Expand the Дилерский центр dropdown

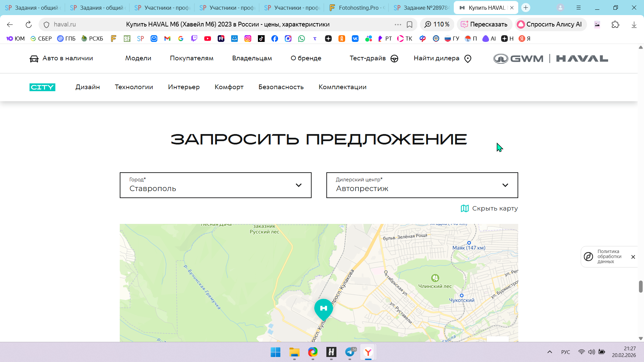point(422,185)
